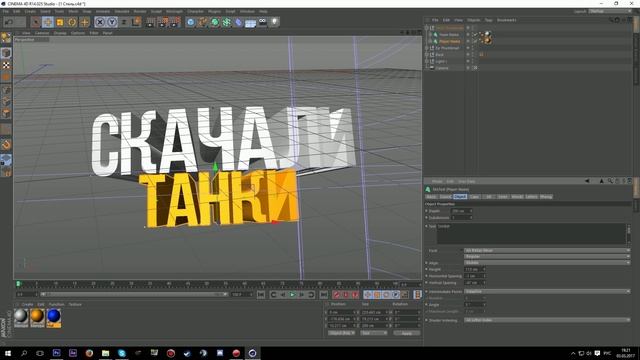The image size is (640, 360).
Task: Toggle the X axis lock
Action: click(100, 22)
